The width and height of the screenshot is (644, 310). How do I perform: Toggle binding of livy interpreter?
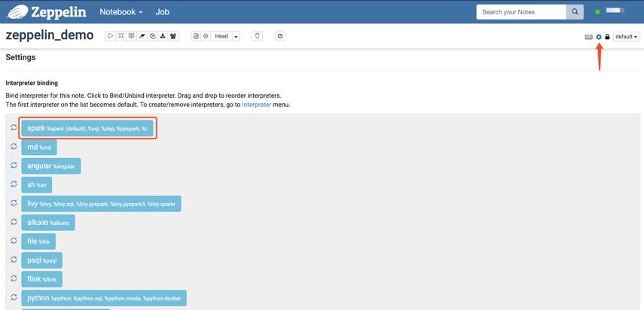point(101,204)
